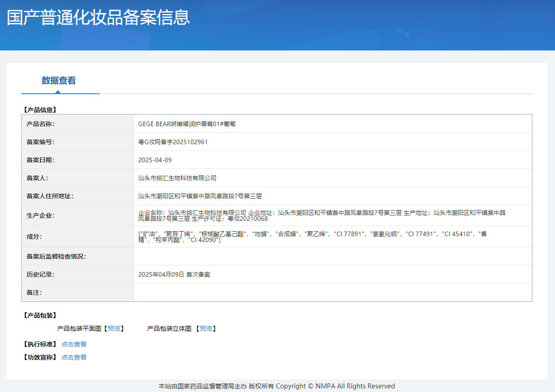Open 点击查看 link next to 功效宣称
555x392 pixels.
tap(74, 357)
